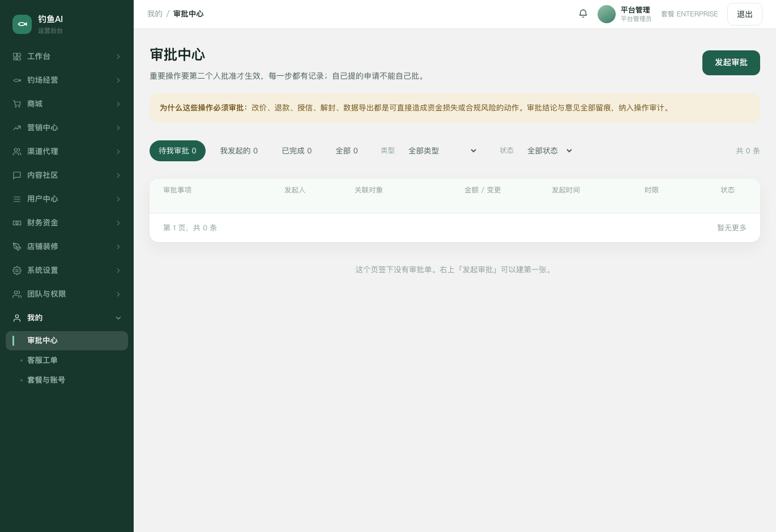The height and width of the screenshot is (532, 776).
Task: Click the 商城 shopping cart icon
Action: tap(17, 104)
